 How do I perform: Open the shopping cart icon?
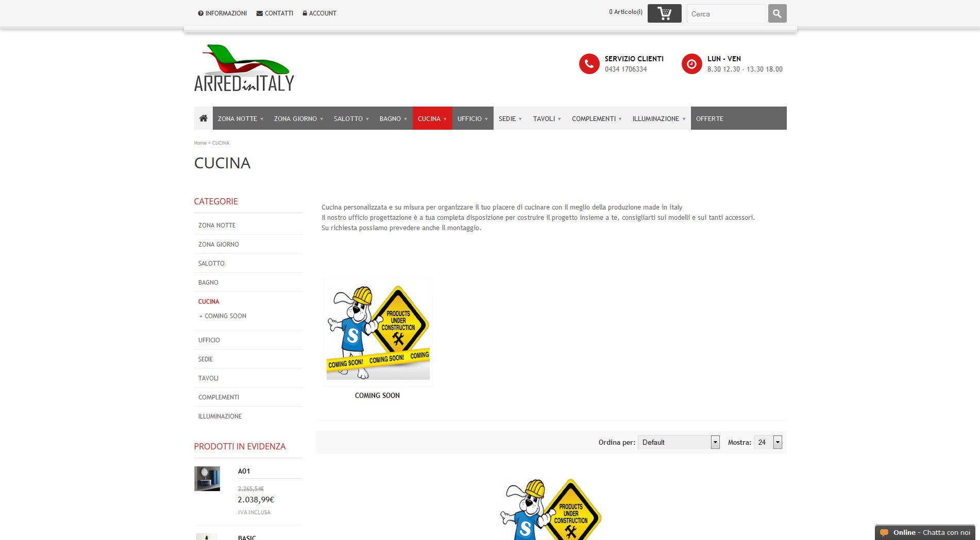pos(664,13)
